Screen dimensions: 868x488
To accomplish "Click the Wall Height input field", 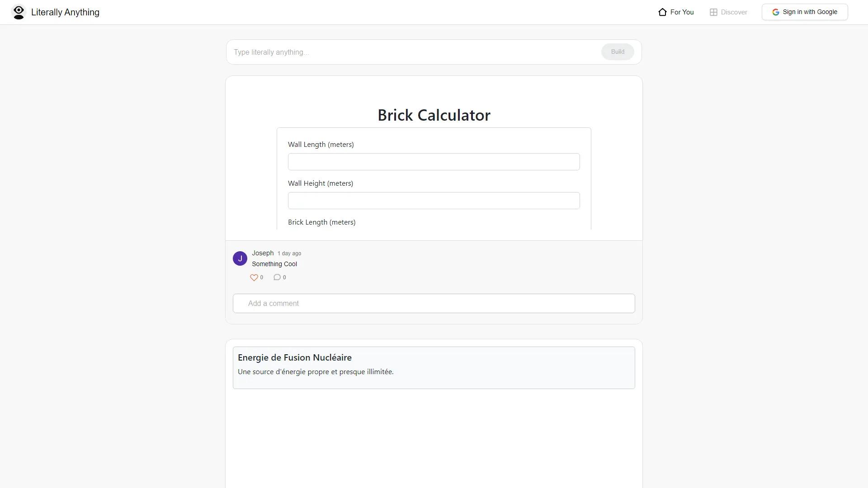I will pyautogui.click(x=434, y=201).
